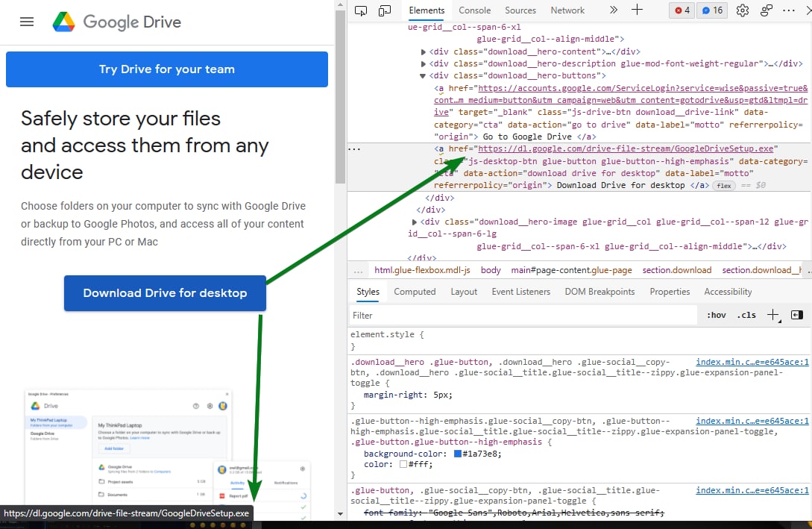Viewport: 812px width, 529px height.
Task: Switch to the Elements tab
Action: pos(427,10)
